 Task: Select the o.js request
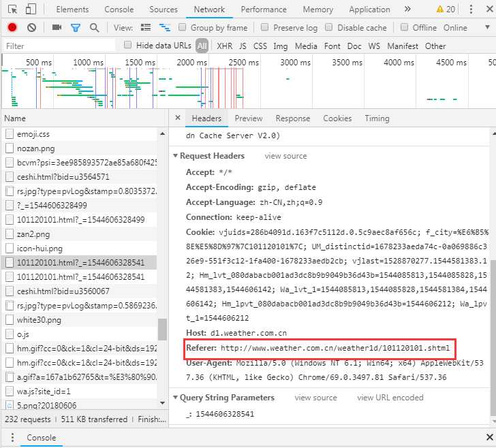pos(80,334)
